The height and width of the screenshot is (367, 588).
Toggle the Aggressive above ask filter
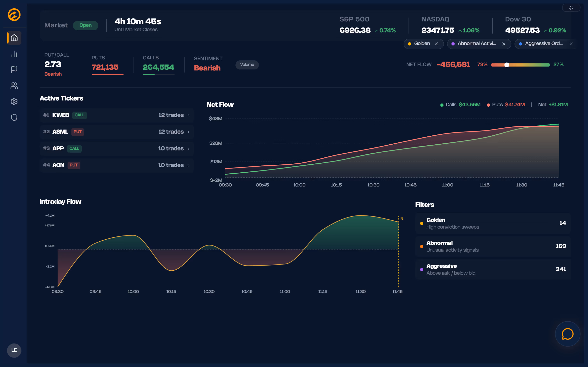(493, 270)
